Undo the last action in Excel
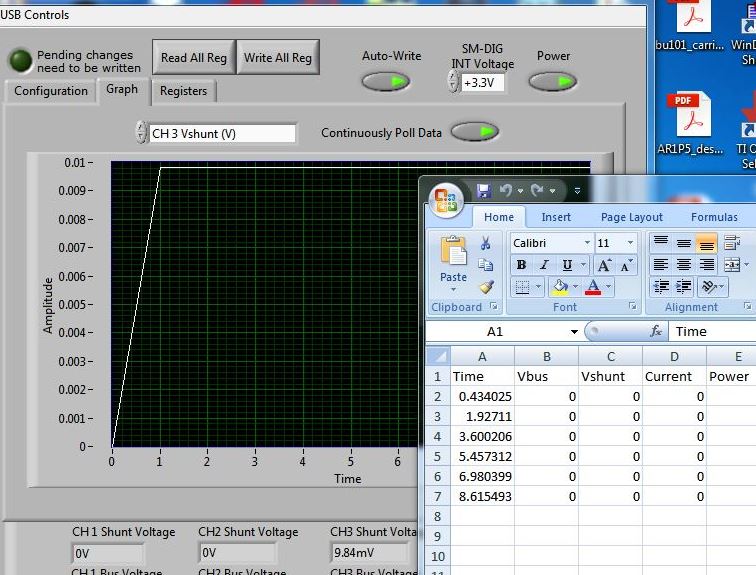Image resolution: width=756 pixels, height=575 pixels. 506,191
